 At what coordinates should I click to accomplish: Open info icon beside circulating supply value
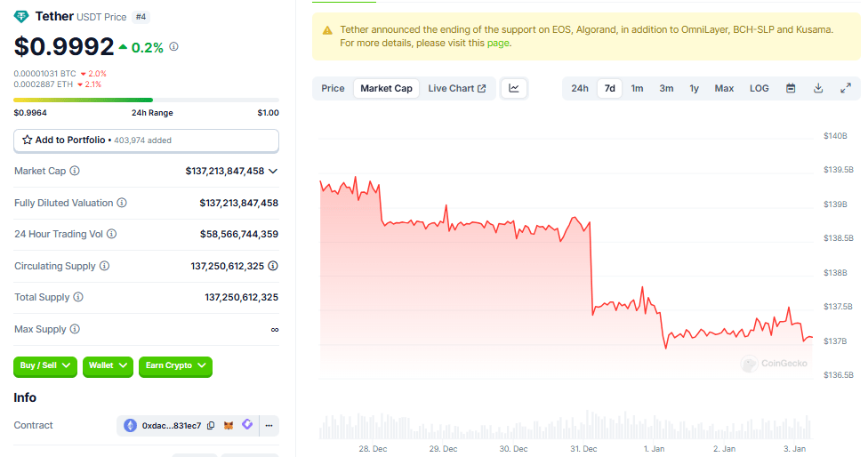coord(273,266)
